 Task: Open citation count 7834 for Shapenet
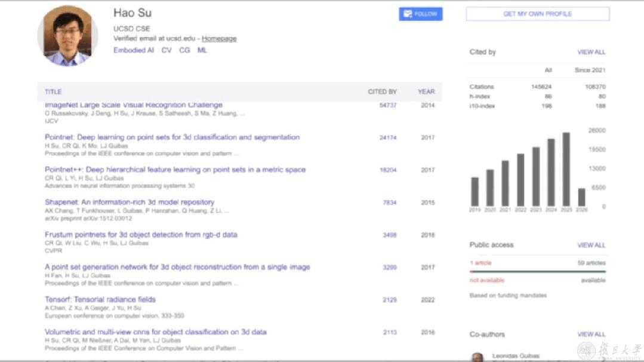point(389,203)
